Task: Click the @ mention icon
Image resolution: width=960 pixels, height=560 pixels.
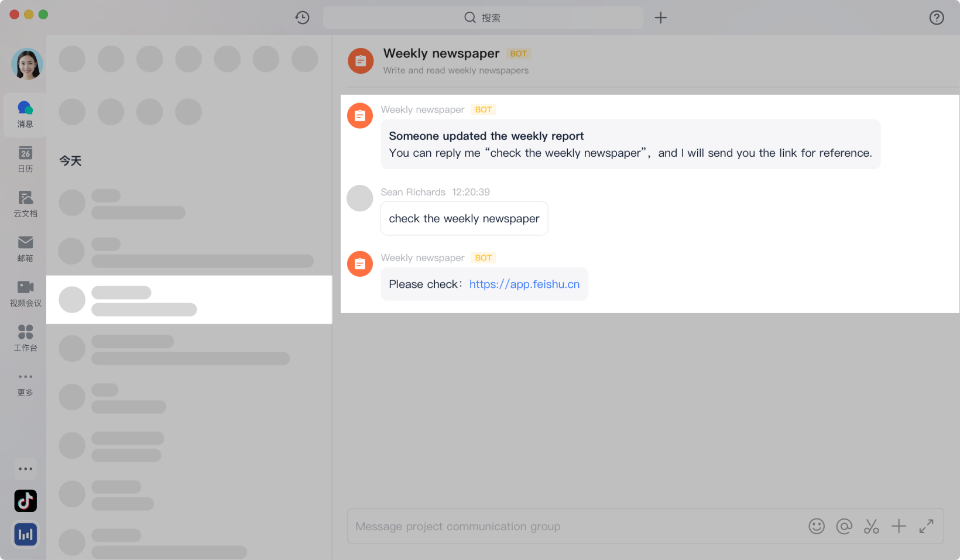Action: coord(844,526)
